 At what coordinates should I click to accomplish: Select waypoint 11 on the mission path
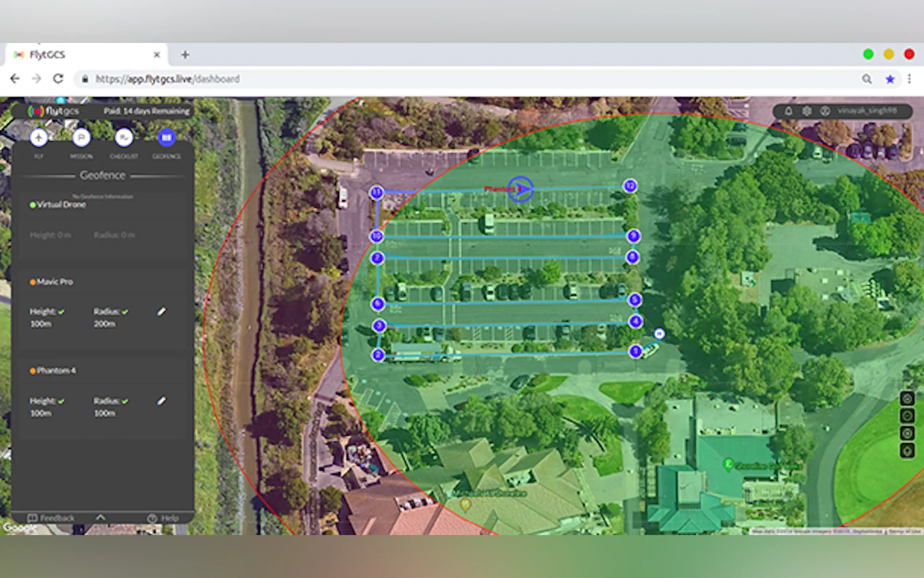[377, 192]
